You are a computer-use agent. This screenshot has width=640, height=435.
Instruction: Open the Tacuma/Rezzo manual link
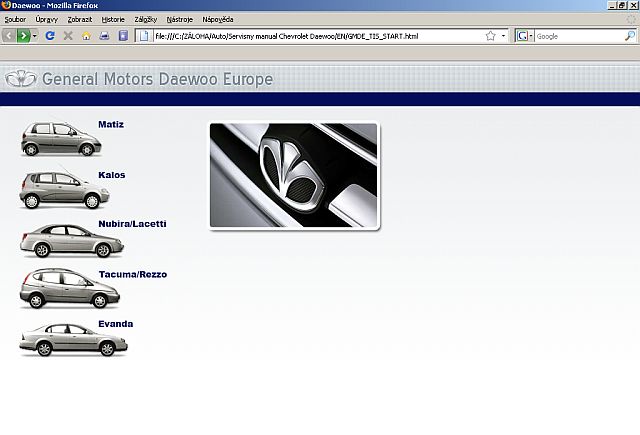(x=133, y=274)
